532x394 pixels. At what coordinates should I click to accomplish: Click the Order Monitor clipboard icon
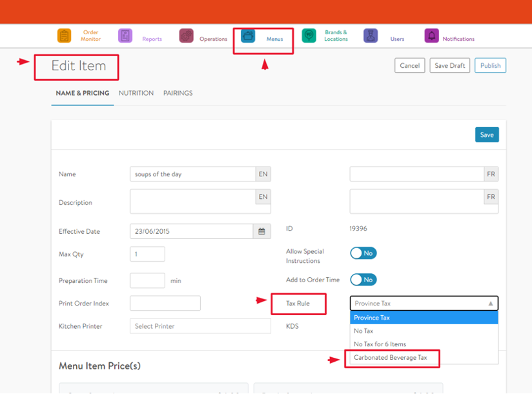point(65,36)
